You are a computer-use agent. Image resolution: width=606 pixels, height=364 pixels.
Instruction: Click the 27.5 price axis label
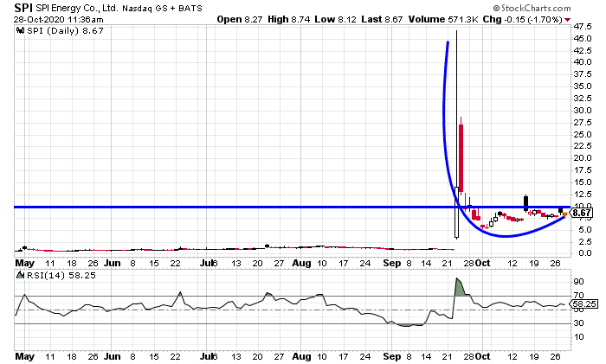(x=583, y=123)
